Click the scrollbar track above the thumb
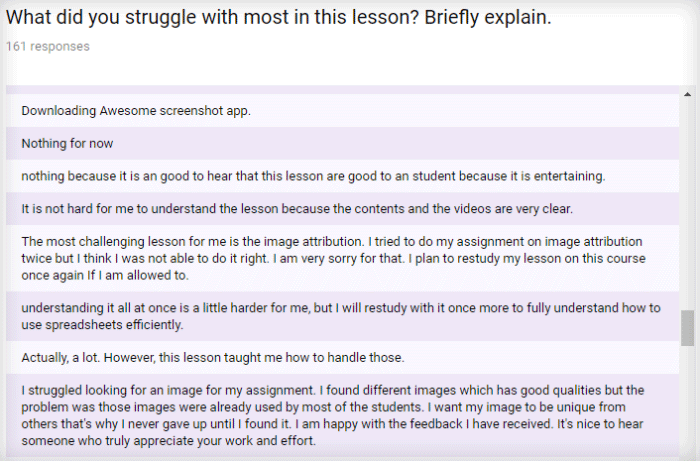 point(687,204)
